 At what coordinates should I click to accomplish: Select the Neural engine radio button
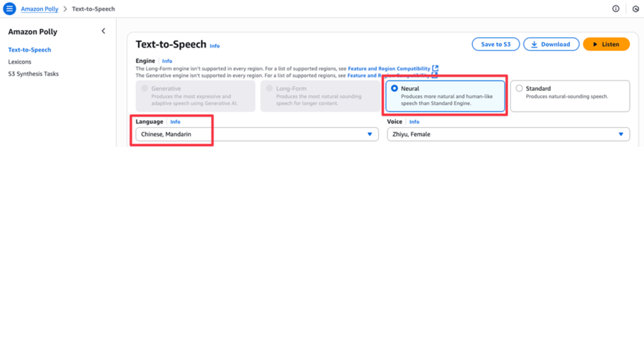[x=394, y=89]
